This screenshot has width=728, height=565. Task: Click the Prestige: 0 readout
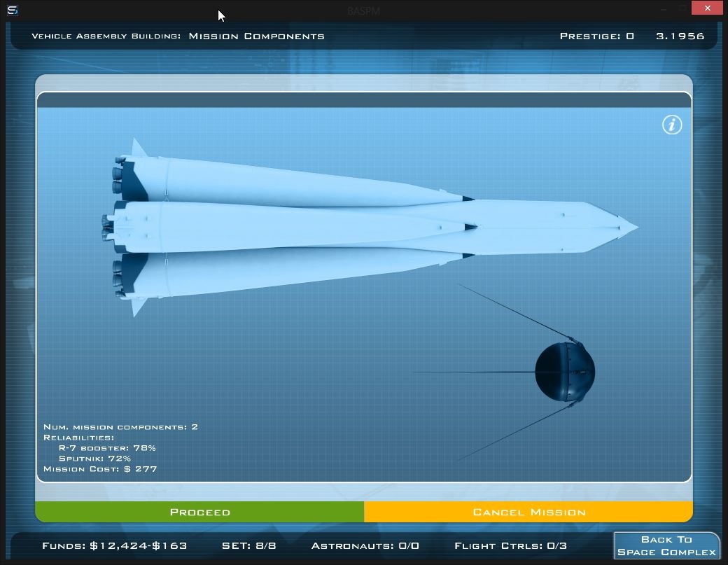[x=596, y=36]
